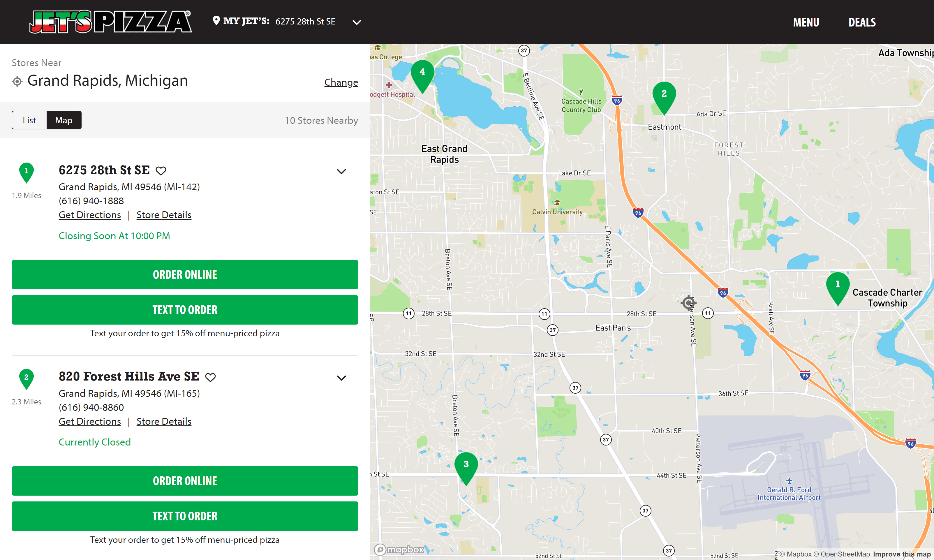934x560 pixels.
Task: Click the Blodgett Hospital cross icon on map
Action: [389, 85]
